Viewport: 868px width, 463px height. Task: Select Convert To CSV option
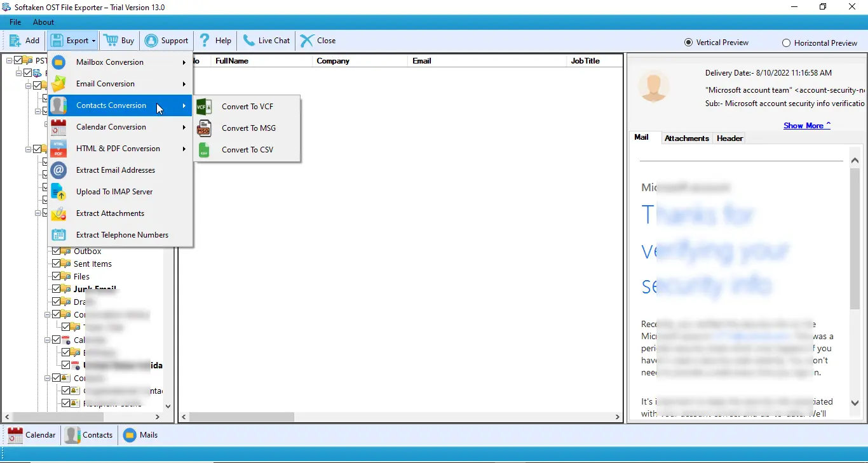[x=248, y=149]
